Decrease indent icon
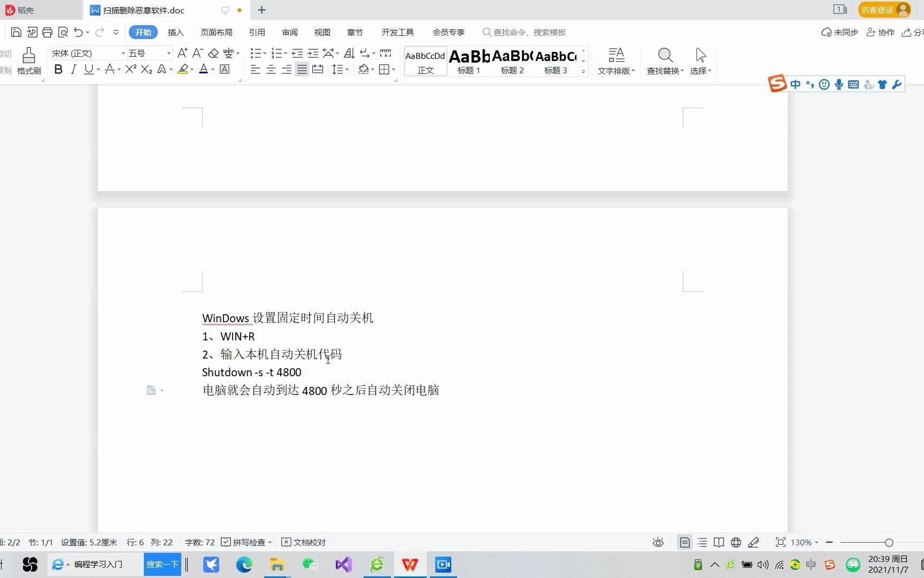The height and width of the screenshot is (578, 924). pos(297,53)
